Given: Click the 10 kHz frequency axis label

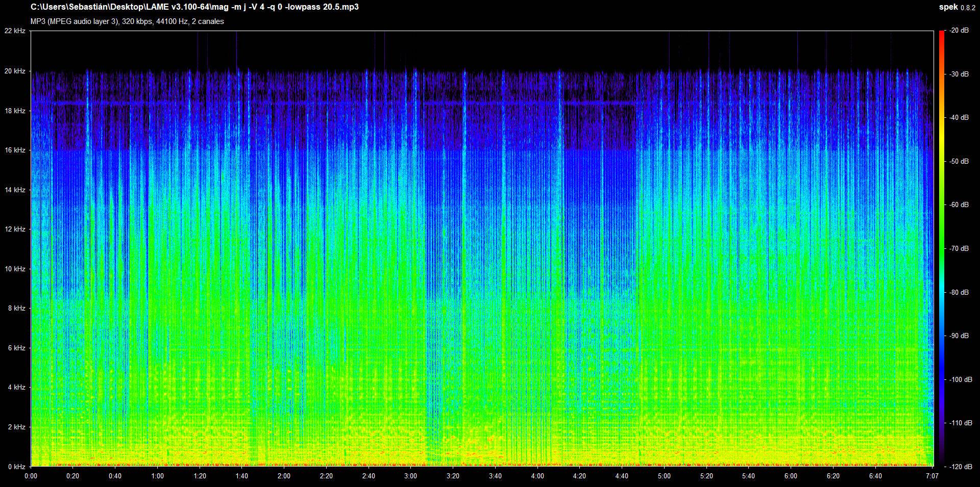Looking at the screenshot, I should [15, 269].
